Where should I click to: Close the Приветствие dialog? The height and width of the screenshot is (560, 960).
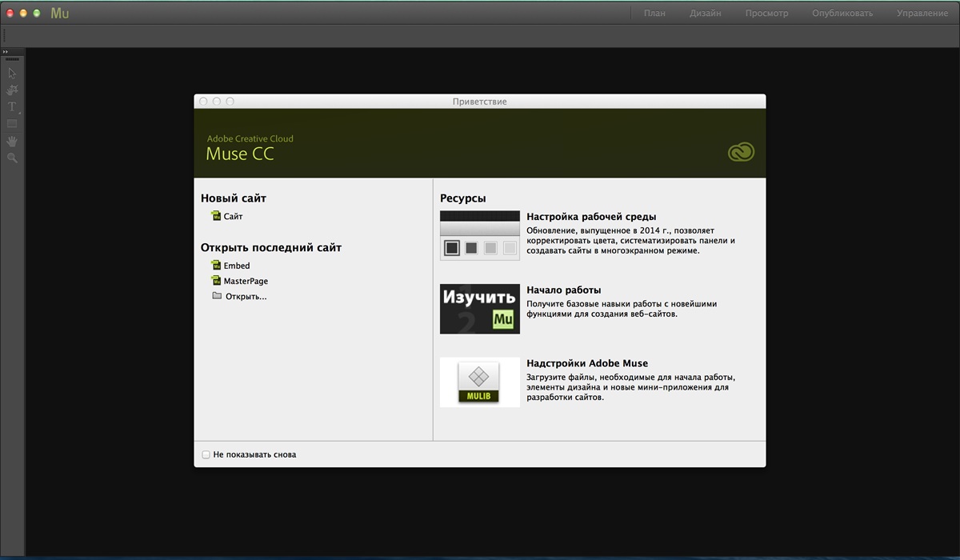(x=203, y=102)
